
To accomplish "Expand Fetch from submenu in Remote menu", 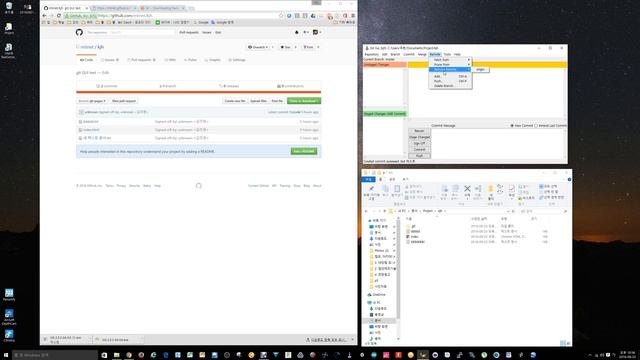I will point(450,60).
